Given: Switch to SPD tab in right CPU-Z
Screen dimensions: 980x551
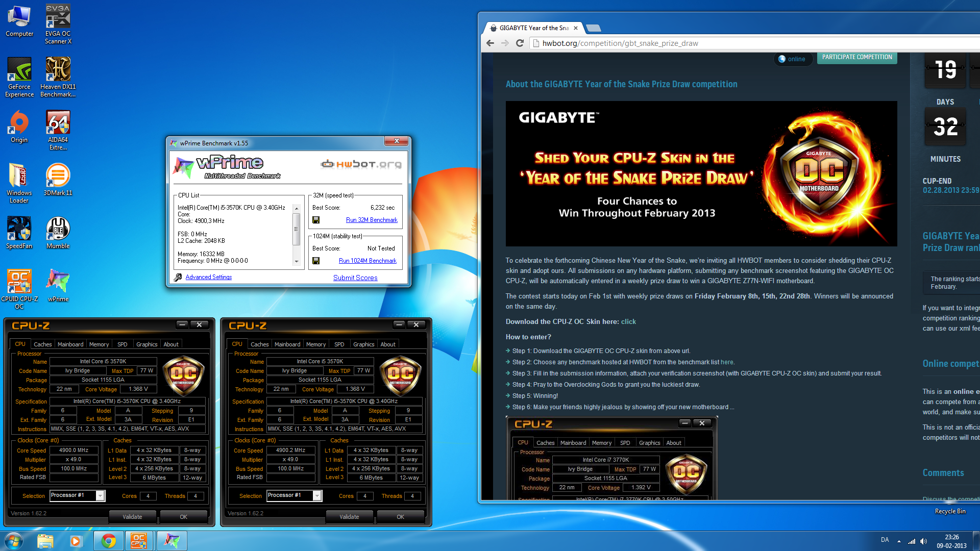Looking at the screenshot, I should [x=339, y=344].
